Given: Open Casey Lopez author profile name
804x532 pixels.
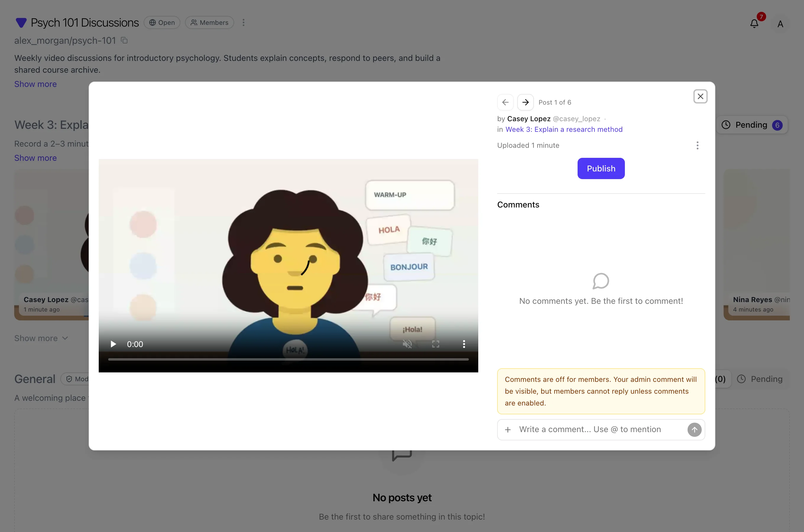Looking at the screenshot, I should 529,119.
